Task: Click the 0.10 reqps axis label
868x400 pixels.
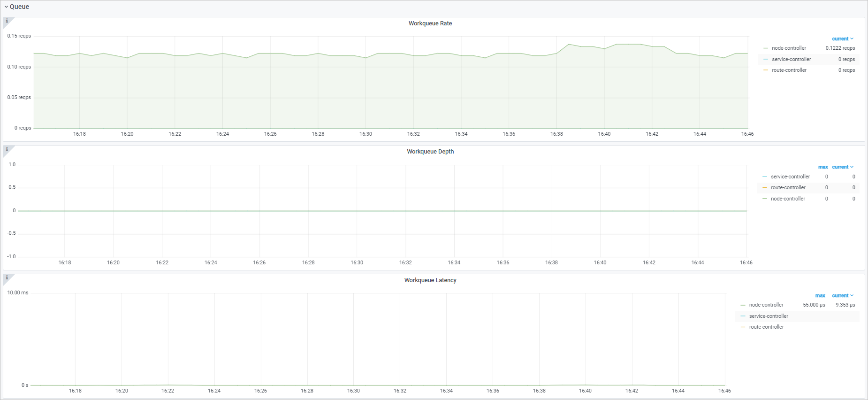Action: tap(19, 67)
